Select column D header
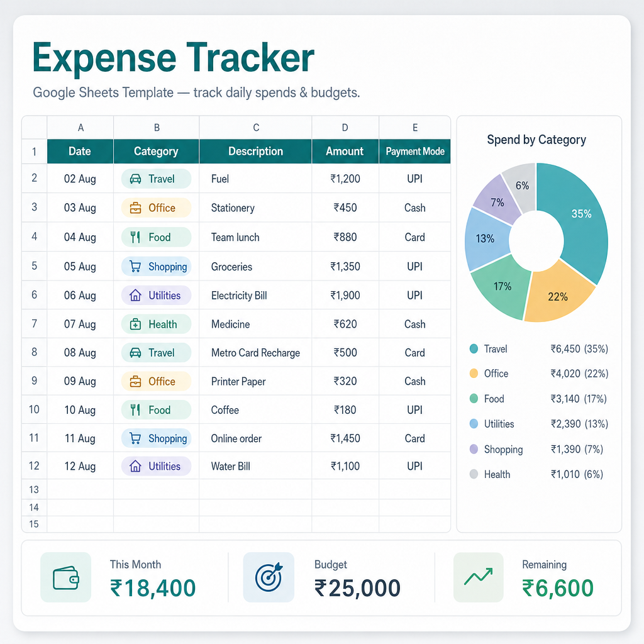Viewport: 644px width, 644px height. (345, 128)
